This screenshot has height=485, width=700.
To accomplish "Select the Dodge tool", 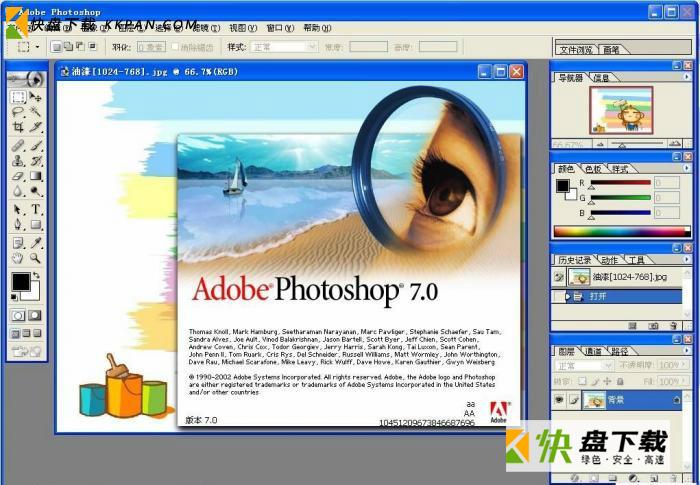I will 35,191.
